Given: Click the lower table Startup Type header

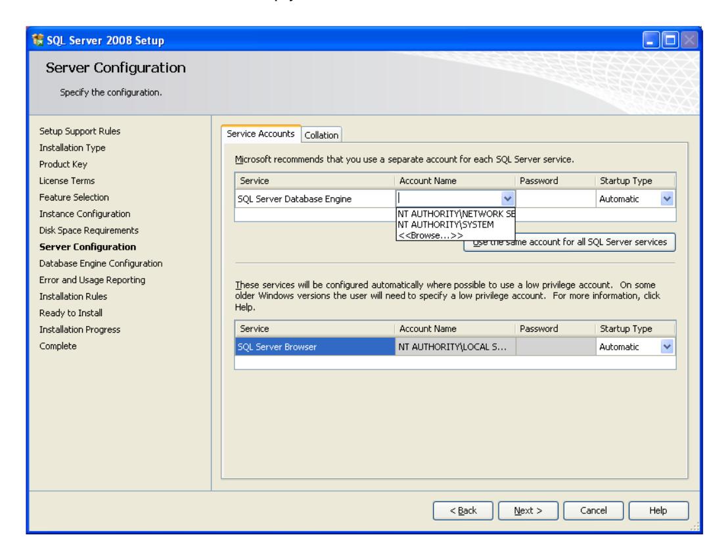Looking at the screenshot, I should pyautogui.click(x=635, y=329).
